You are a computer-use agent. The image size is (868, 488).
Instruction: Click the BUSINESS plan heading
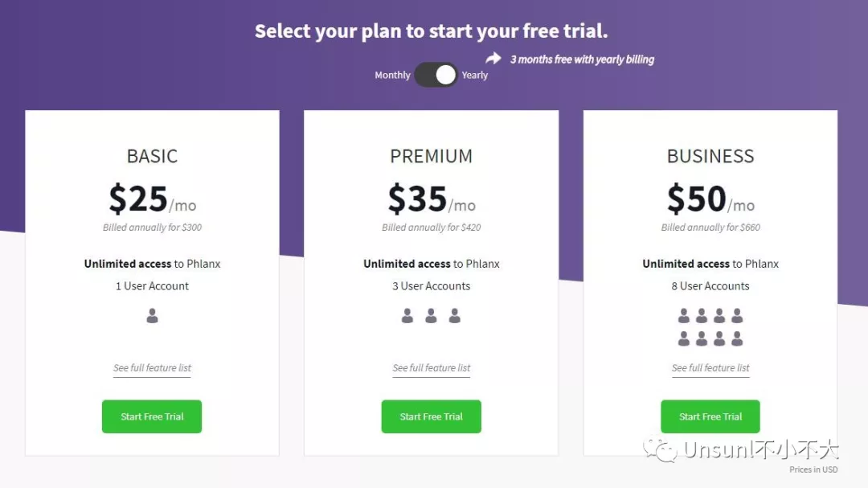710,156
